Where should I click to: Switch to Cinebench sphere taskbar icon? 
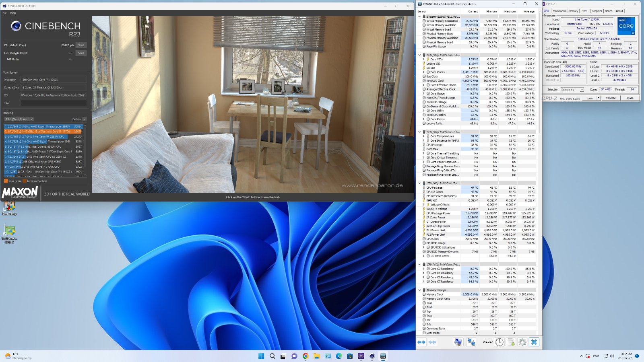[x=372, y=356]
